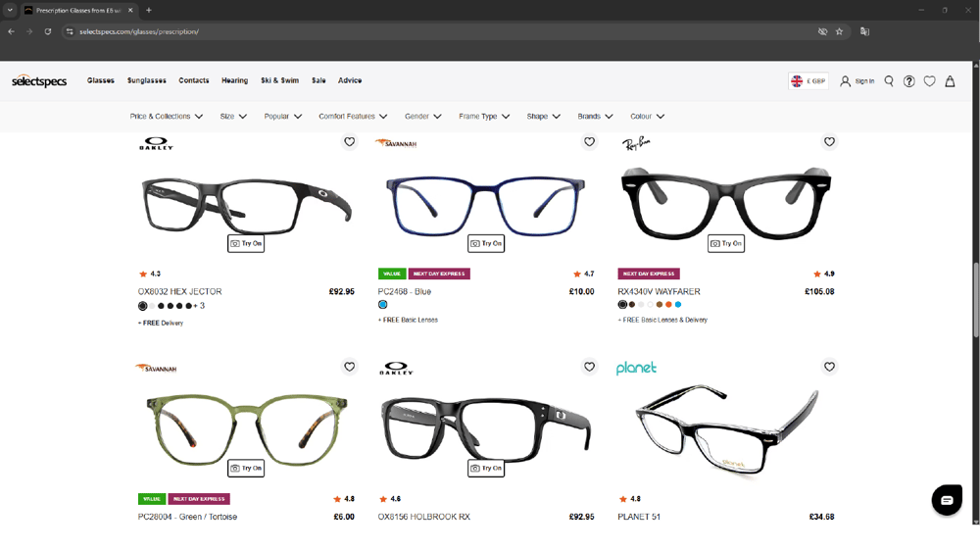Change currency with £ GBP selector

[808, 81]
